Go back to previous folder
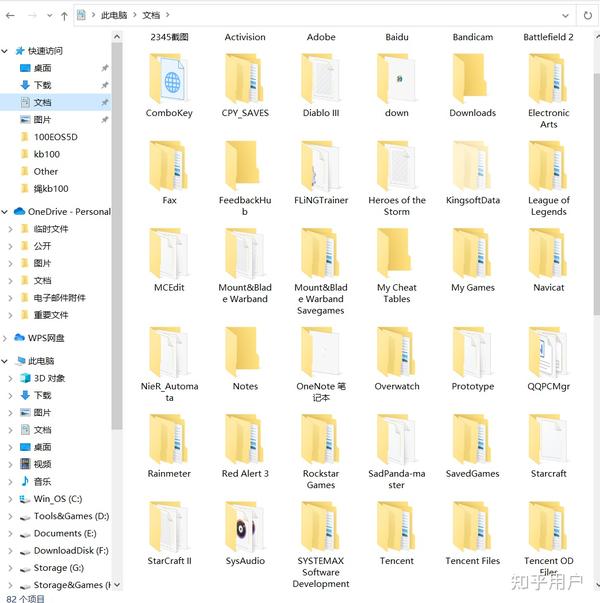Image resolution: width=600 pixels, height=603 pixels. pyautogui.click(x=10, y=15)
